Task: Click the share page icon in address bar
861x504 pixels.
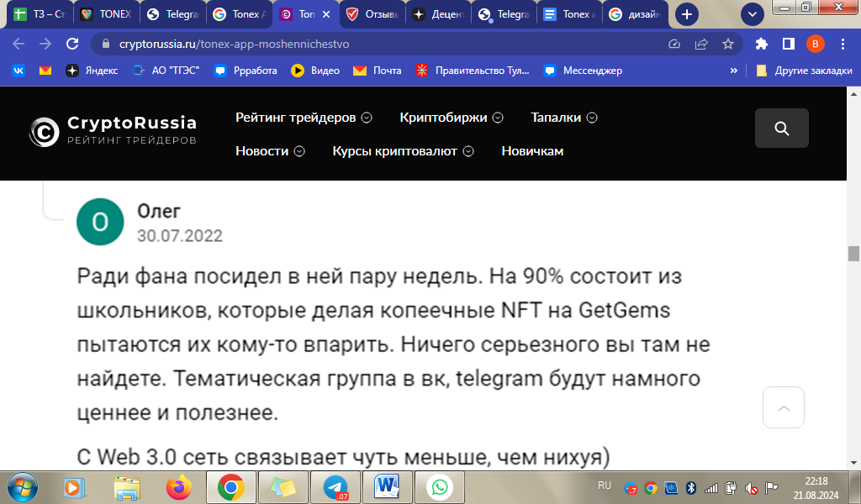Action: pos(700,44)
